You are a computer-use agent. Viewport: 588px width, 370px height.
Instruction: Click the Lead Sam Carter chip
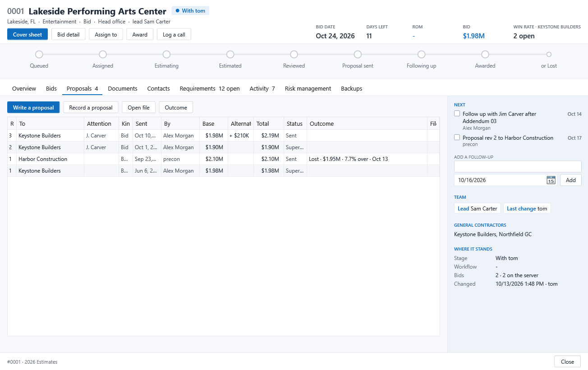478,209
